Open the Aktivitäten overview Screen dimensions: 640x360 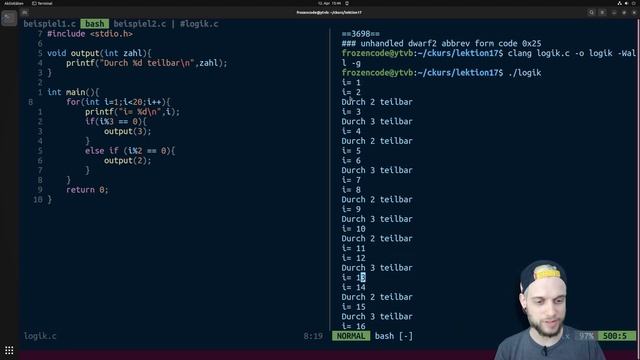(14, 3)
